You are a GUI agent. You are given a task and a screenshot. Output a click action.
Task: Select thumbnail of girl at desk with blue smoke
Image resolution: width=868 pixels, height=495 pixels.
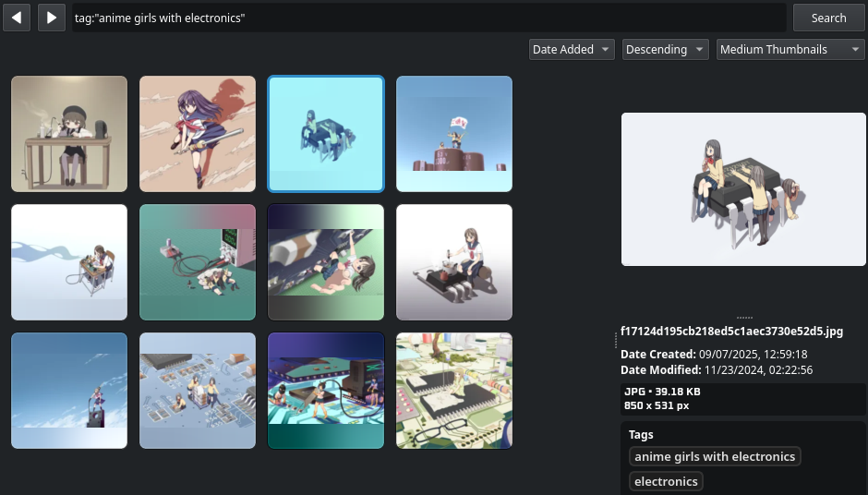click(x=69, y=262)
